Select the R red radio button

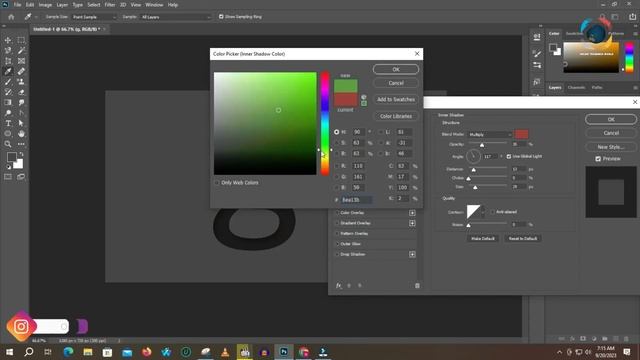pyautogui.click(x=337, y=166)
